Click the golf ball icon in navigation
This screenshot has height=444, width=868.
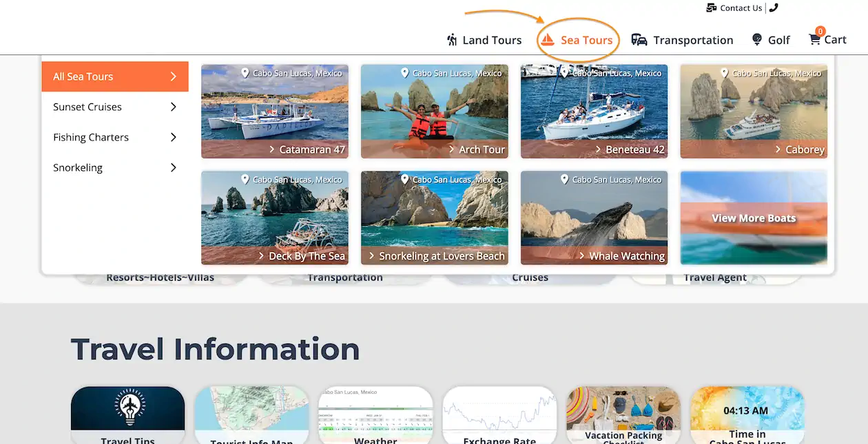(x=757, y=40)
